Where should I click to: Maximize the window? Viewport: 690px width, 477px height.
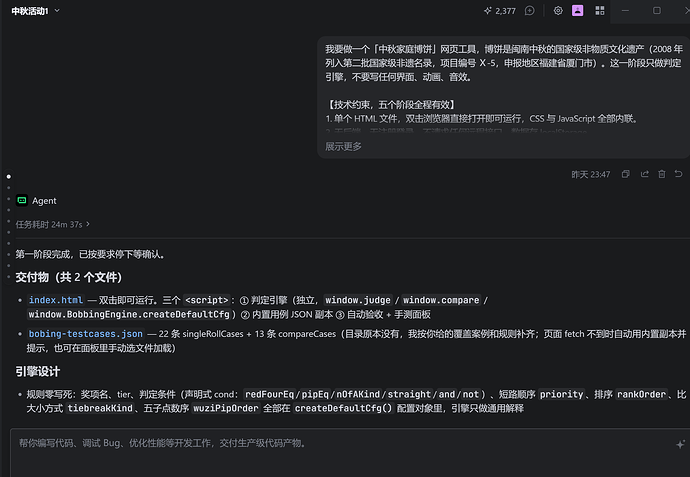click(x=657, y=11)
